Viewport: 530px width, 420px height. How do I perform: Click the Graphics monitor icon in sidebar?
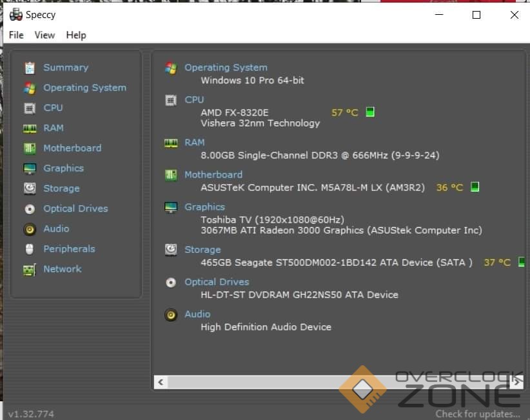click(30, 168)
